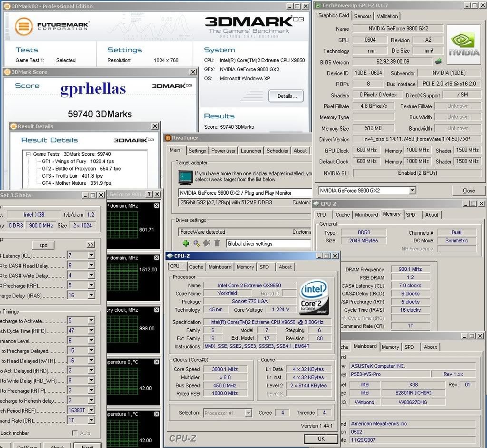The height and width of the screenshot is (448, 487).
Task: Click the BIOS Version field in GPU-Z
Action: tap(392, 61)
